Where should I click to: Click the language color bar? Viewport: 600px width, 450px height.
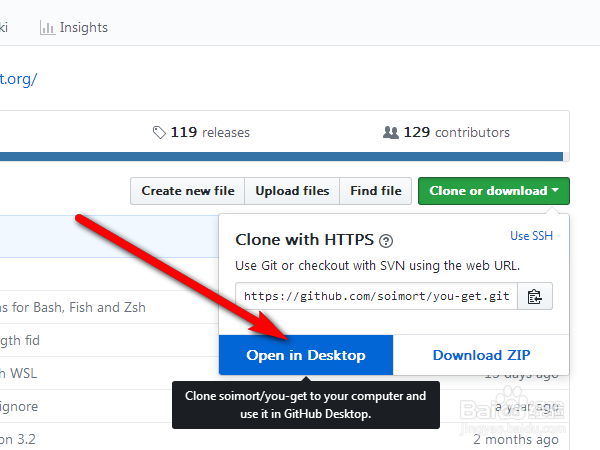(280, 156)
